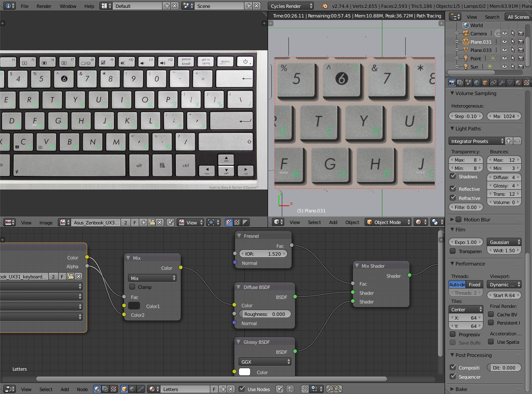Viewport: 532px width, 394px height.
Task: Open the Window menu
Action: pos(68,6)
